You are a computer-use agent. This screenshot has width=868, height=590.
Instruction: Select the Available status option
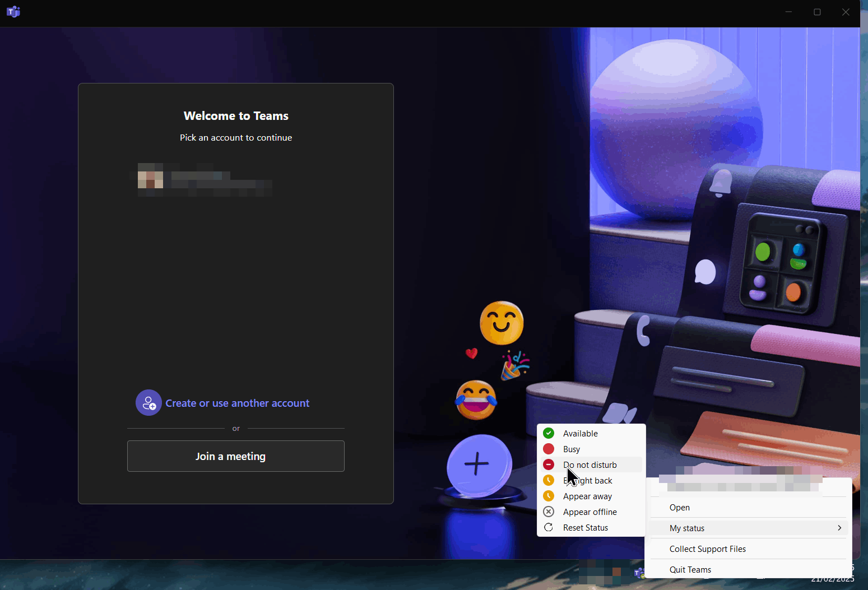click(580, 433)
